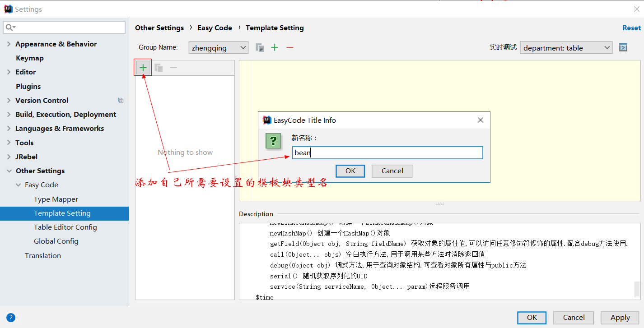
Task: Click the splitter handle above Description
Action: point(439,204)
